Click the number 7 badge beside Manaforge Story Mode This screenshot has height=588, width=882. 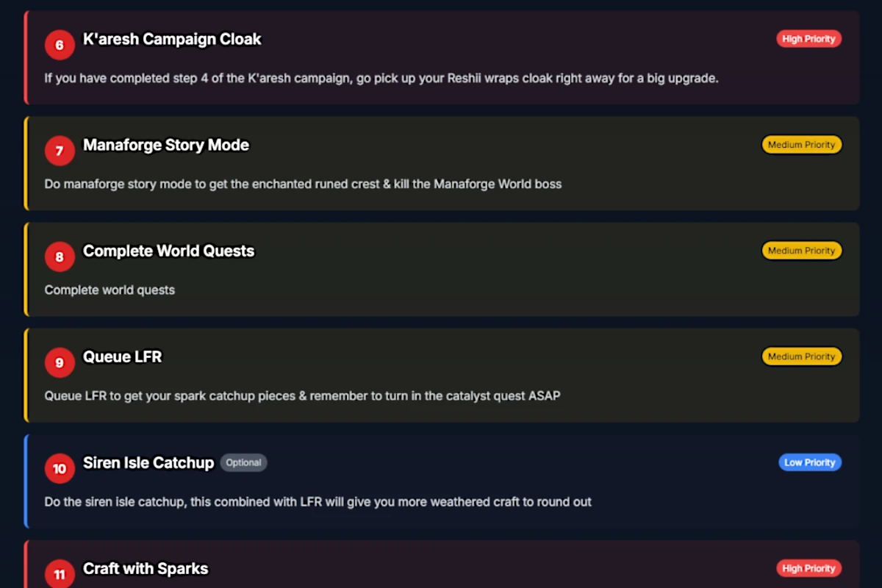[x=60, y=151]
